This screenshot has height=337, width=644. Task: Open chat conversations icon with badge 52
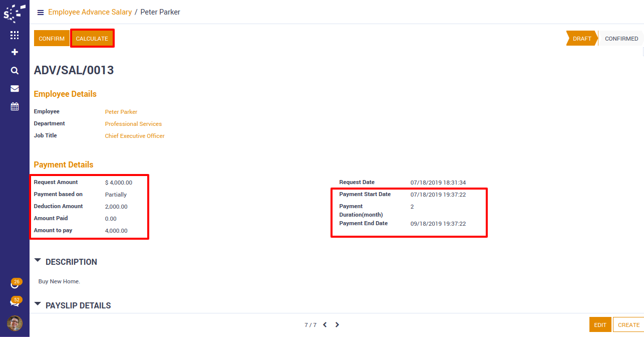(x=15, y=302)
